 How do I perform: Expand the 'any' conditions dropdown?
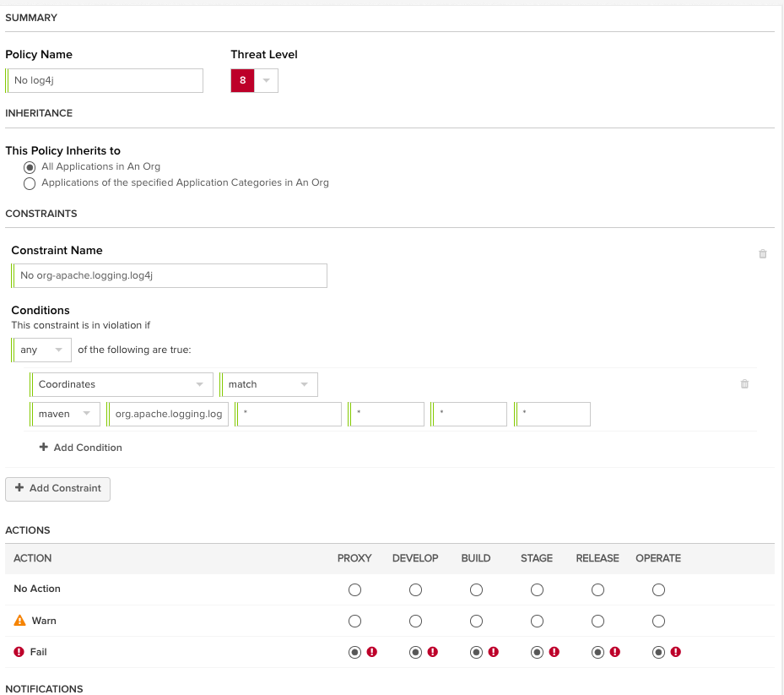[42, 350]
